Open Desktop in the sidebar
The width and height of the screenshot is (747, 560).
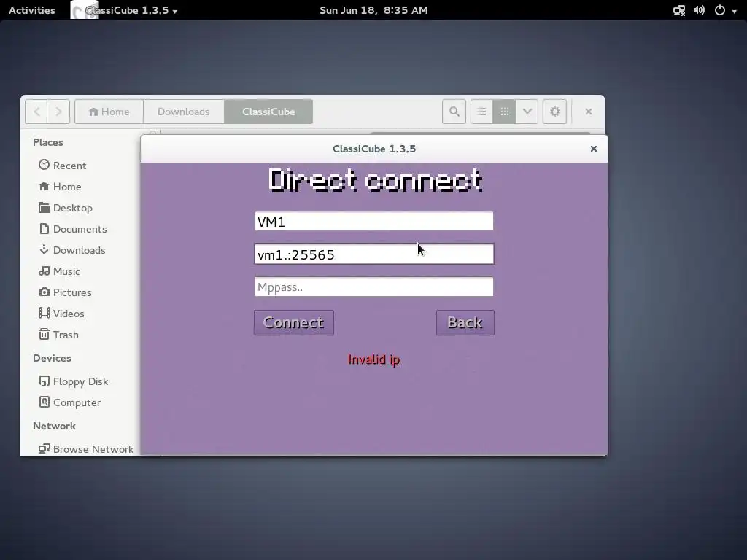coord(66,208)
